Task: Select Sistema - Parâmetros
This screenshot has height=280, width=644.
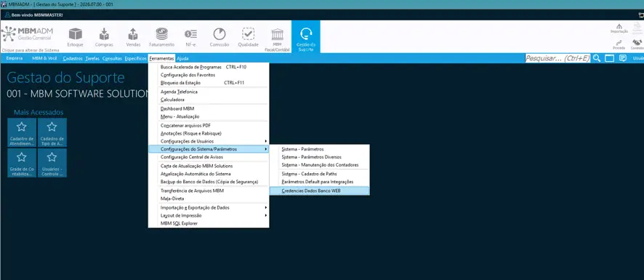Action: coord(320,149)
